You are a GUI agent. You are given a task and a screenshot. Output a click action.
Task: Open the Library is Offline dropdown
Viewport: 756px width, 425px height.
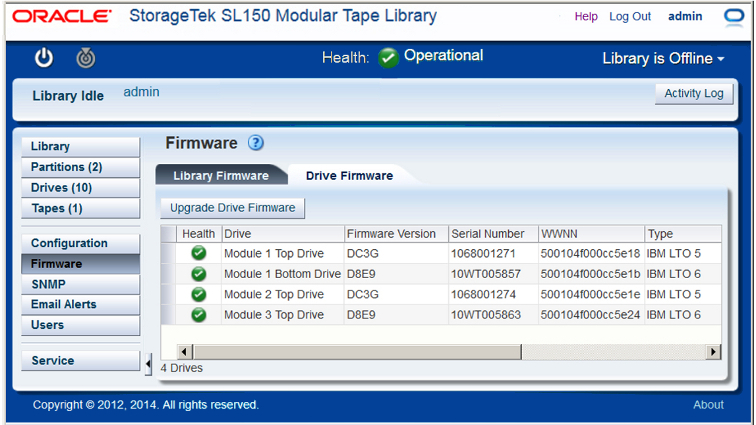click(663, 58)
